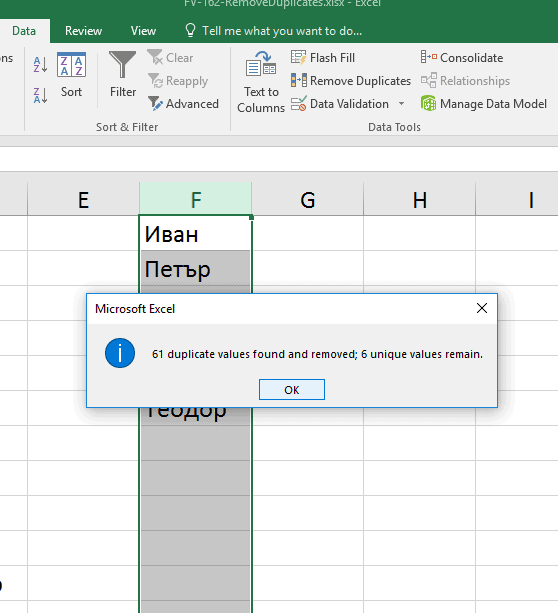Image resolution: width=558 pixels, height=613 pixels.
Task: Select the cell containing Иван
Action: pyautogui.click(x=195, y=233)
